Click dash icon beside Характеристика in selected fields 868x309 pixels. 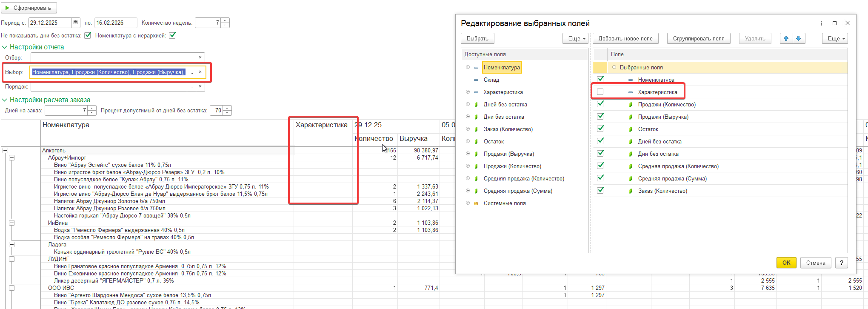(631, 92)
